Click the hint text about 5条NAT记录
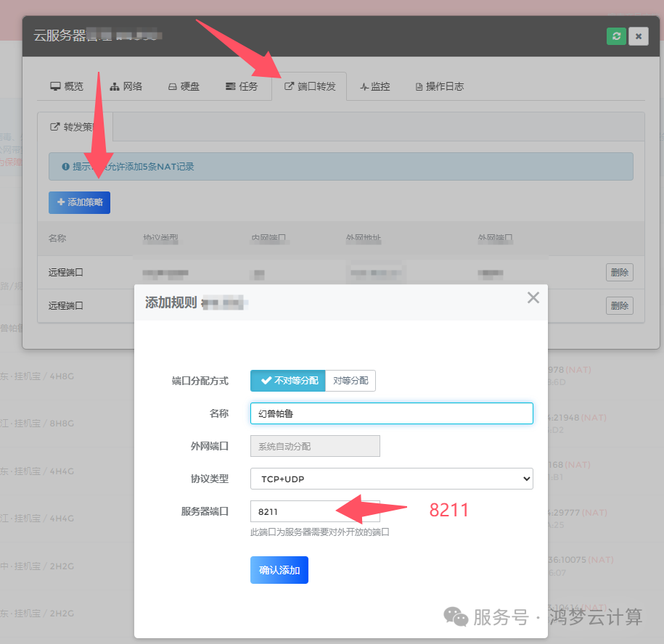664x644 pixels. pos(133,167)
